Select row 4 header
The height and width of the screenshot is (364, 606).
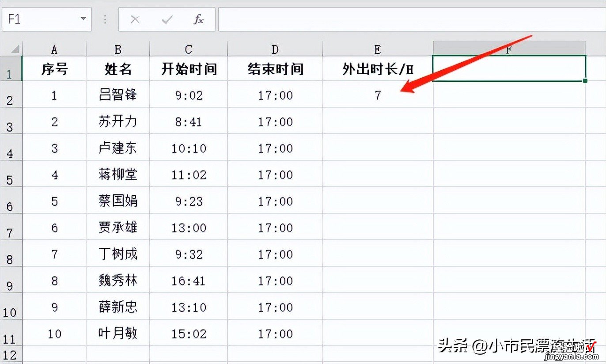click(11, 148)
